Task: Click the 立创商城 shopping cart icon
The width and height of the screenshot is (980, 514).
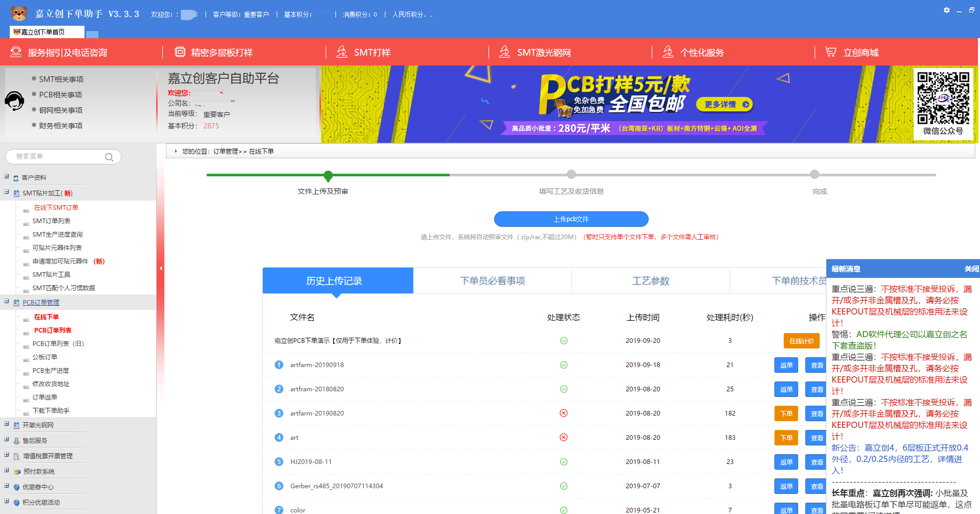Action: click(831, 52)
